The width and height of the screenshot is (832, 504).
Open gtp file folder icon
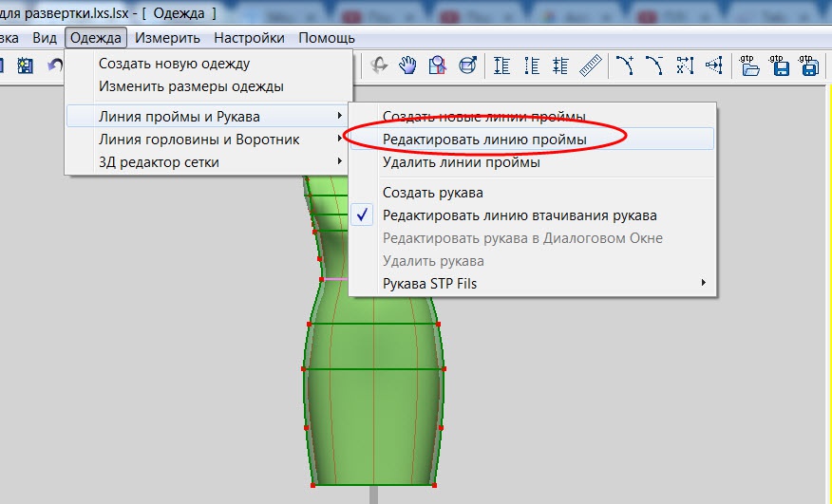[x=749, y=65]
